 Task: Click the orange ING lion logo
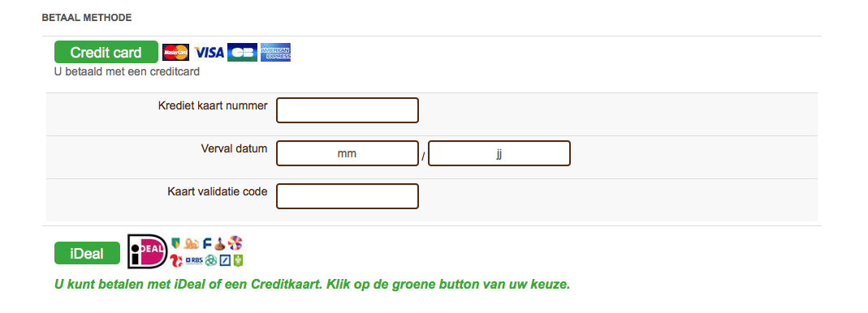point(191,243)
